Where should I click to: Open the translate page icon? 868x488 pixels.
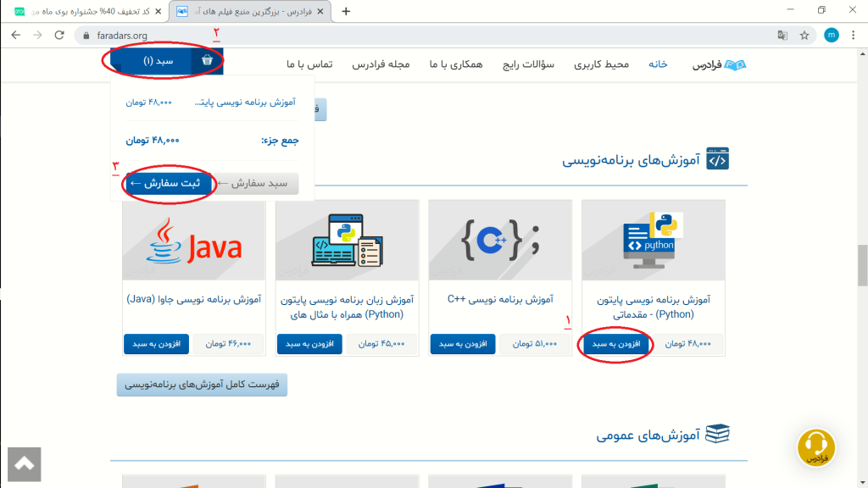[782, 36]
